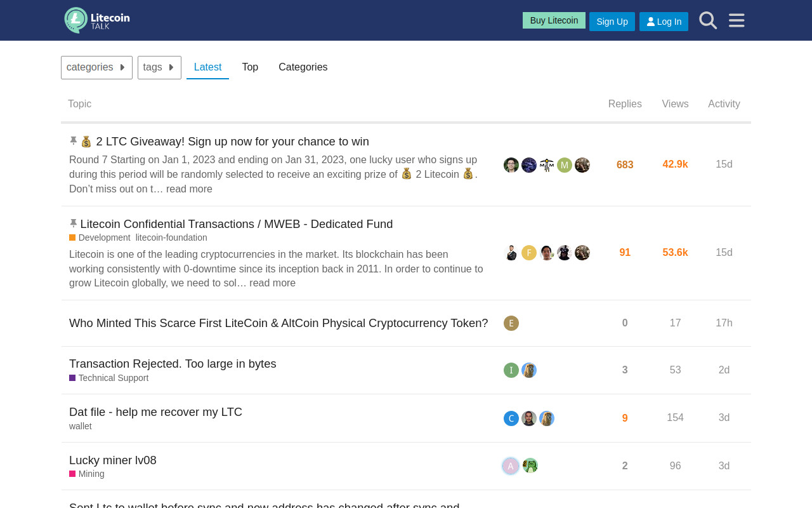This screenshot has width=812, height=508.
Task: Click first avatar in MWEB topic row
Action: [x=511, y=253]
